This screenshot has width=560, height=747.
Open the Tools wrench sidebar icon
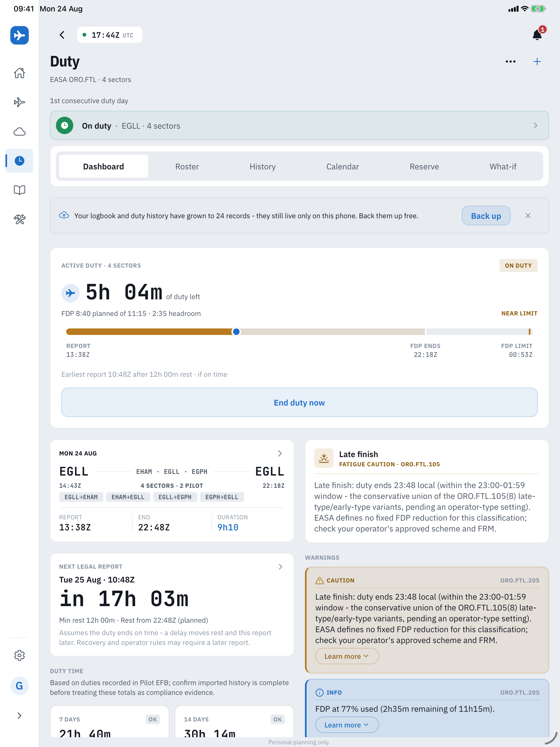(19, 219)
